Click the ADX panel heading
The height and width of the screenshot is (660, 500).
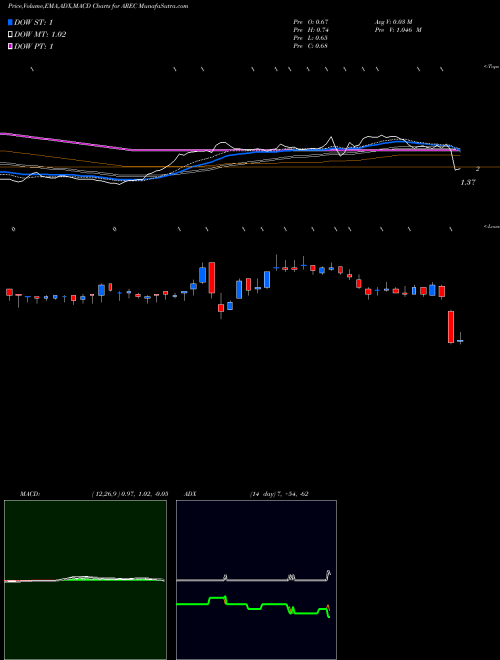click(x=191, y=494)
